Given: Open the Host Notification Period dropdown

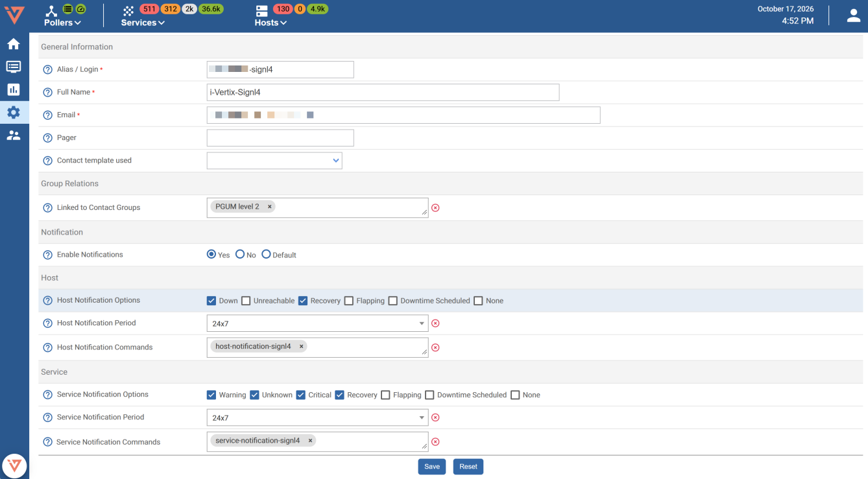Looking at the screenshot, I should (317, 323).
